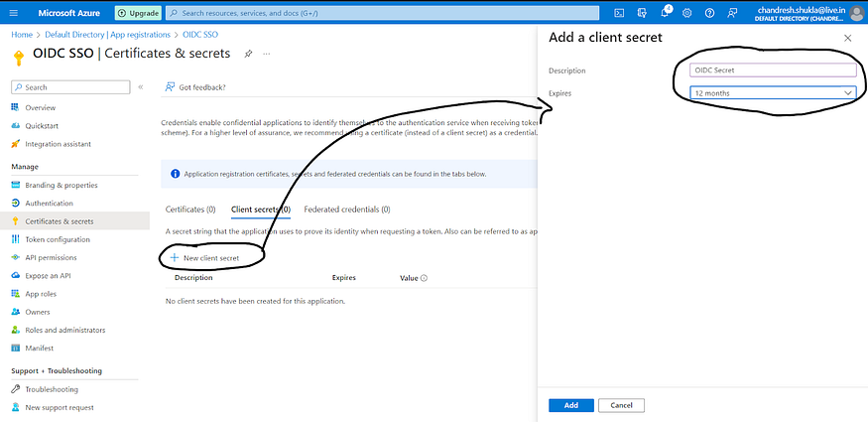The width and height of the screenshot is (868, 422).
Task: Open the OIDC SSO breadcrumb
Action: pos(199,35)
